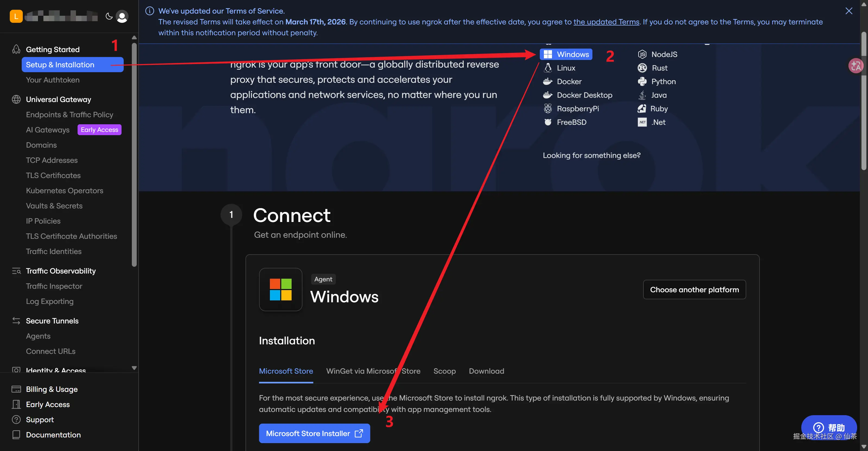Click the Ruby SDK icon
868x451 pixels.
point(642,109)
